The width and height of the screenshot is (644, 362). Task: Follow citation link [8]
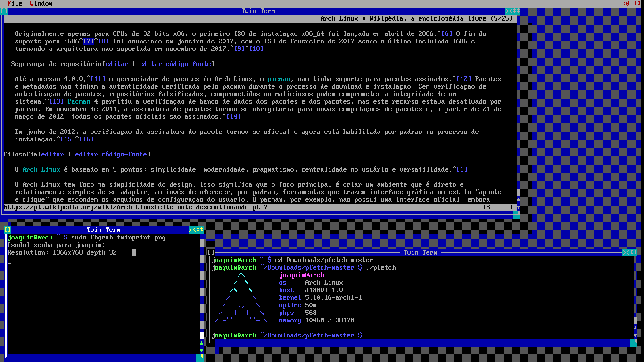coord(104,41)
